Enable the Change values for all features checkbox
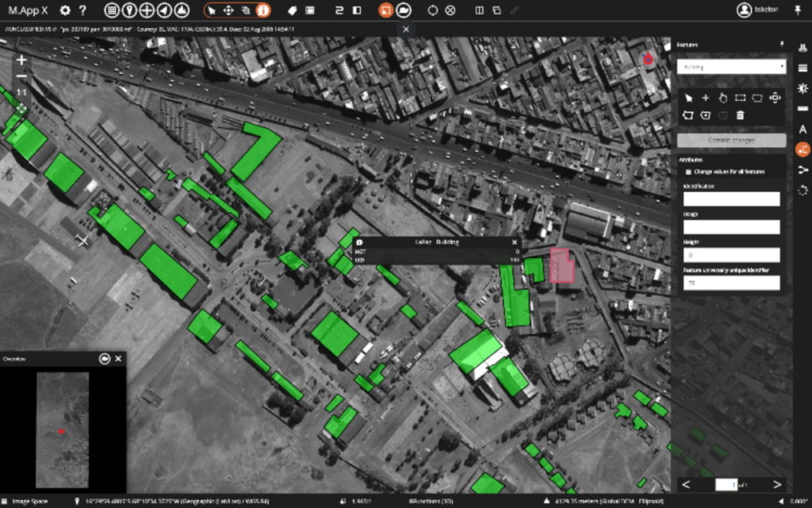 [x=688, y=171]
